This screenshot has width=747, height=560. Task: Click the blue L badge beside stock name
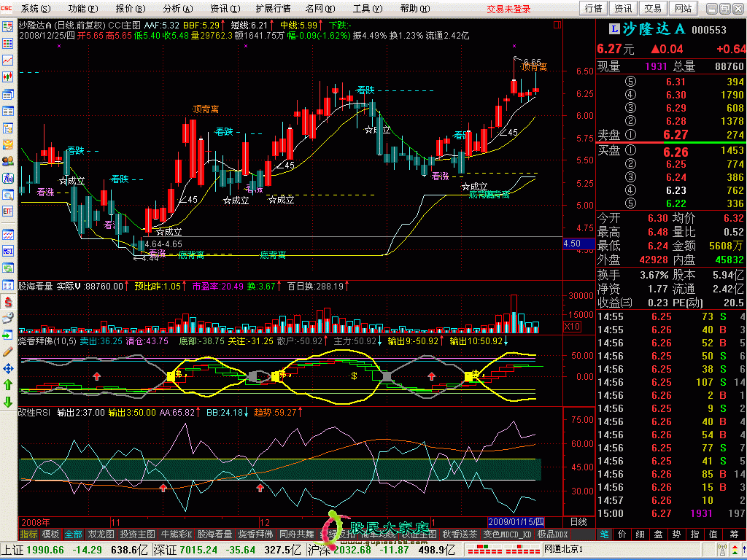[614, 28]
